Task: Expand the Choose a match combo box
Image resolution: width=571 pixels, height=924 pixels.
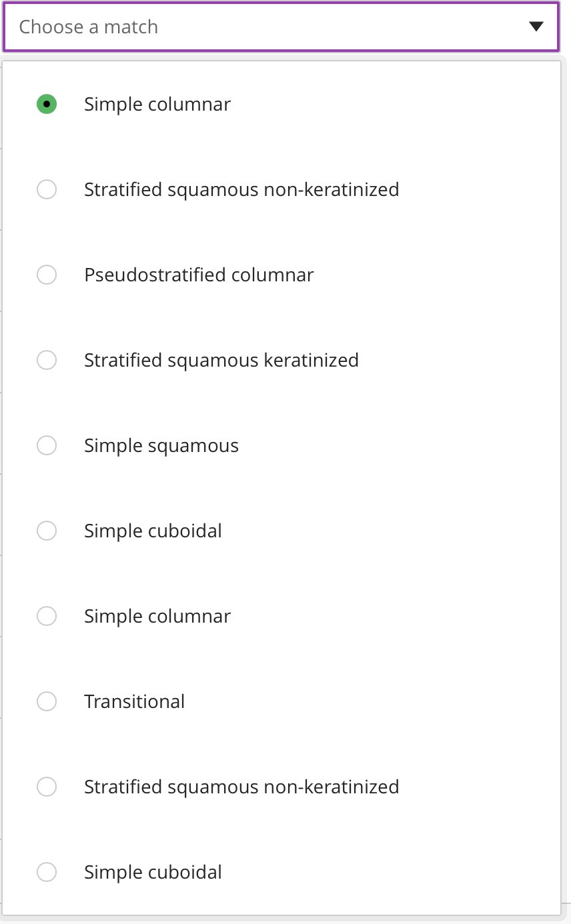Action: pyautogui.click(x=280, y=27)
